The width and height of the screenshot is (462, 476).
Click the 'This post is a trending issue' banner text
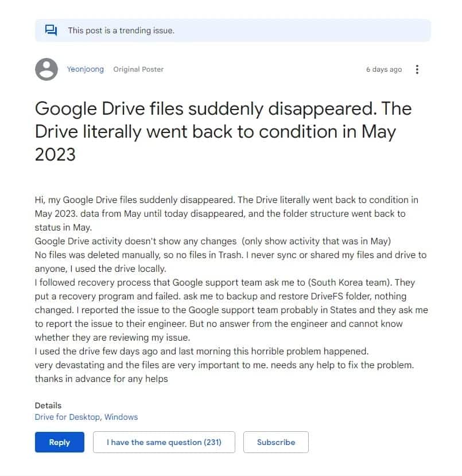[x=121, y=30]
